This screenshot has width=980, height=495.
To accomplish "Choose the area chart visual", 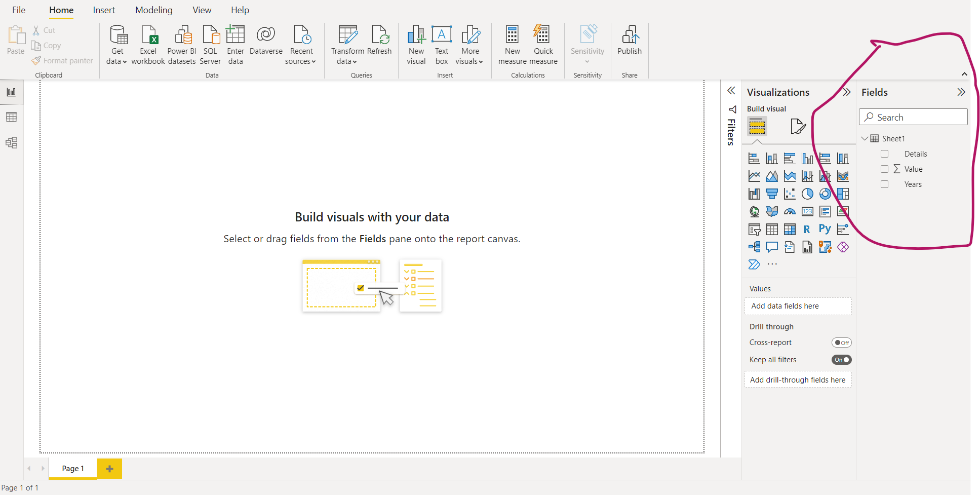I will pyautogui.click(x=772, y=176).
